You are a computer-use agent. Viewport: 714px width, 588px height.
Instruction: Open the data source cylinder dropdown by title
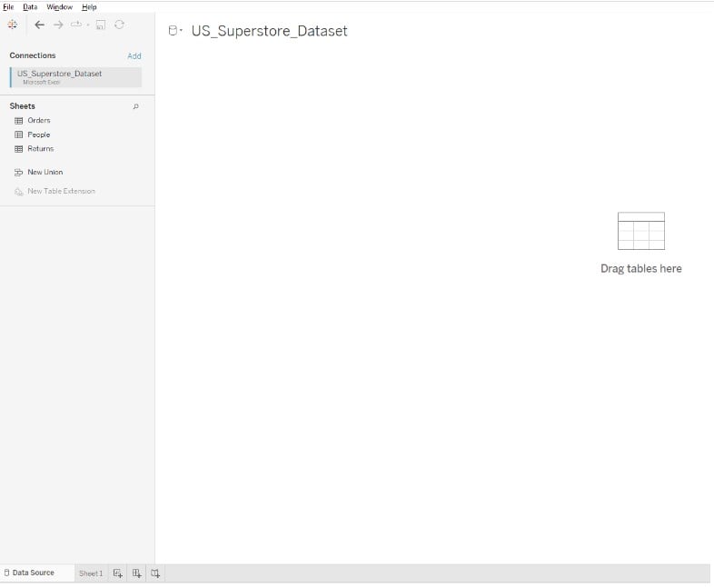[175, 31]
